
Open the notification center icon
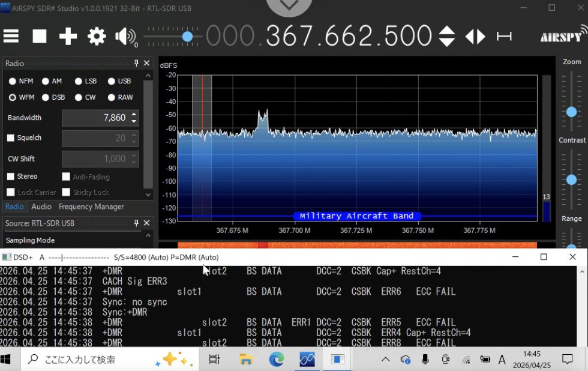tap(568, 360)
